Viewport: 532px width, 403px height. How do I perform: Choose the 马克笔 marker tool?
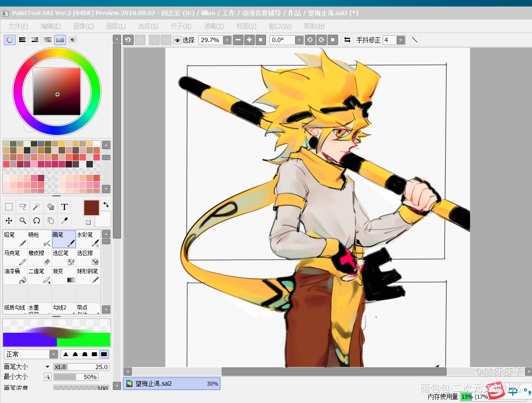click(15, 257)
